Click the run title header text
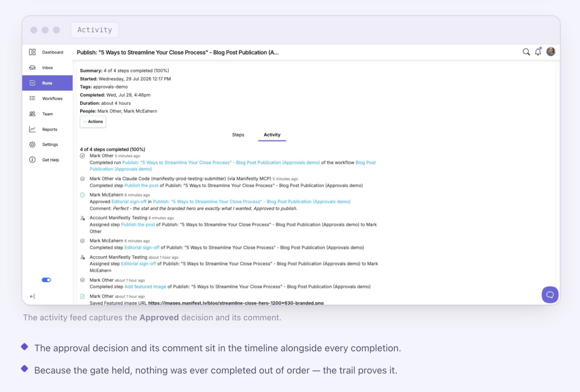The width and height of the screenshot is (580, 392). pyautogui.click(x=178, y=52)
